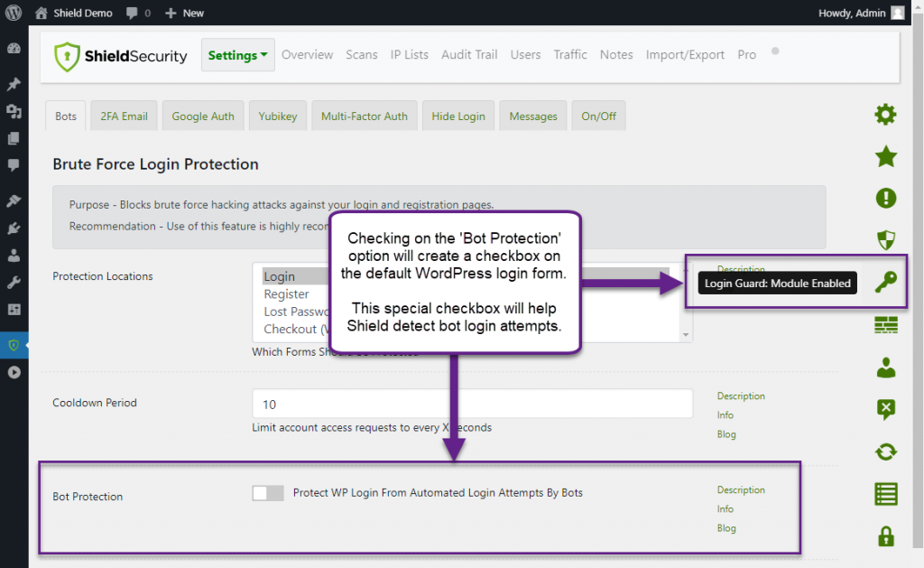Open the General Settings gear module icon
Image resolution: width=924 pixels, height=568 pixels.
(x=885, y=115)
